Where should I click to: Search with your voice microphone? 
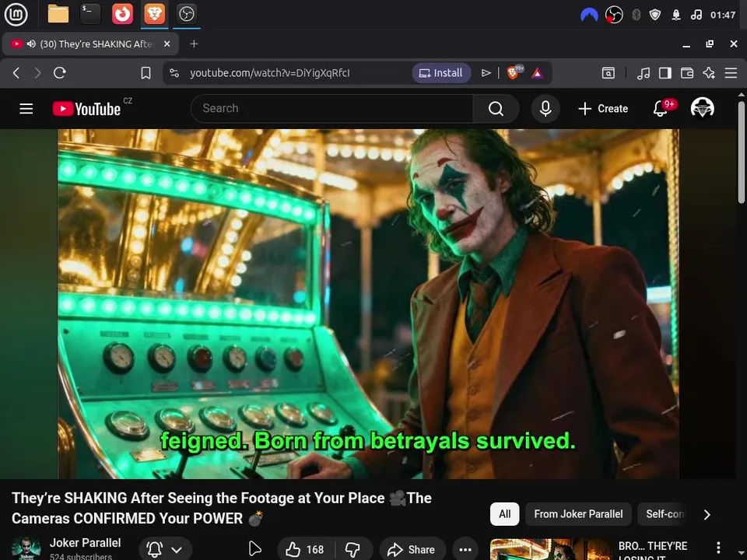pyautogui.click(x=545, y=109)
